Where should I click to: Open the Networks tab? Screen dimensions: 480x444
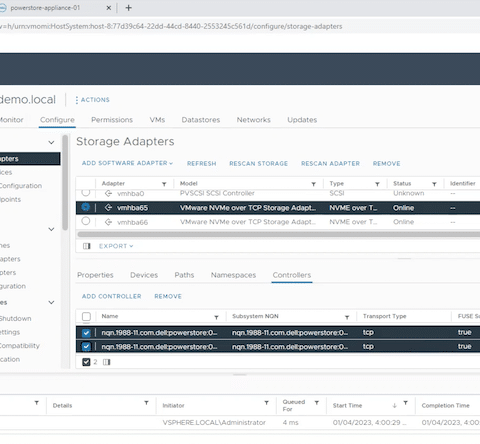[254, 120]
